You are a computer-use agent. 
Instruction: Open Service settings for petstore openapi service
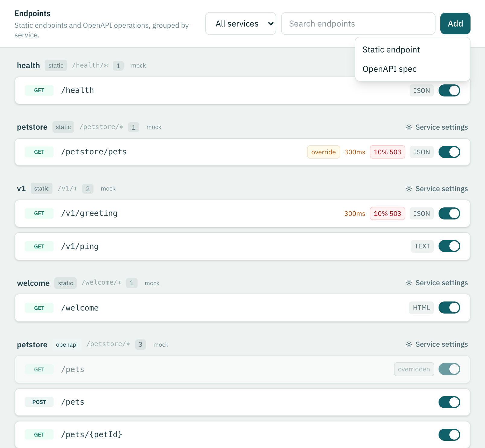[x=437, y=344]
